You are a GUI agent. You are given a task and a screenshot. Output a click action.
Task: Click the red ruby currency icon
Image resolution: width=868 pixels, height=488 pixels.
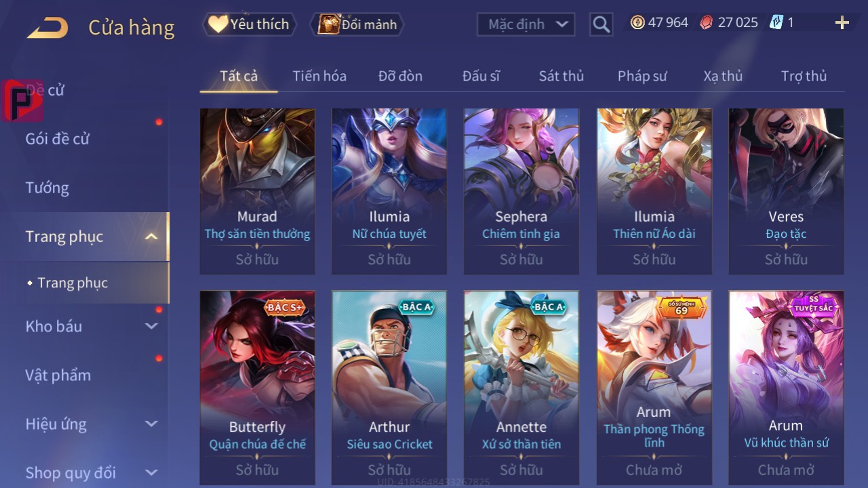coord(707,22)
